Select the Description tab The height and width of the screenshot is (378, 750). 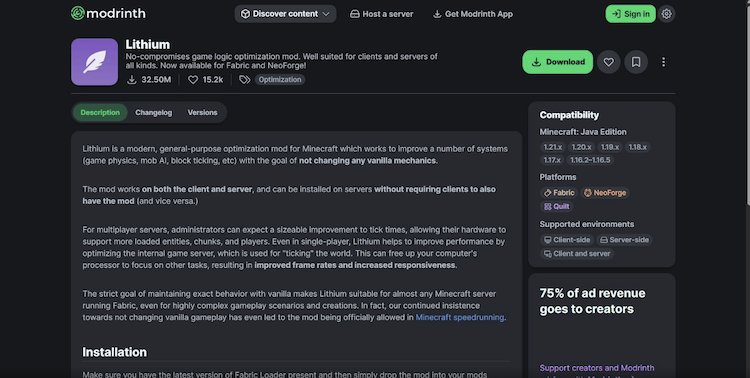pyautogui.click(x=100, y=112)
